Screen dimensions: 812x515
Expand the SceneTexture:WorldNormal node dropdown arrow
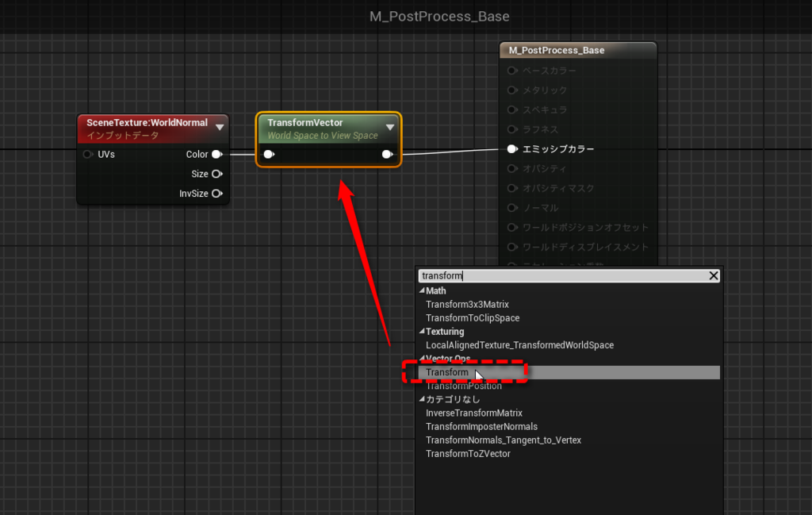[x=220, y=128]
